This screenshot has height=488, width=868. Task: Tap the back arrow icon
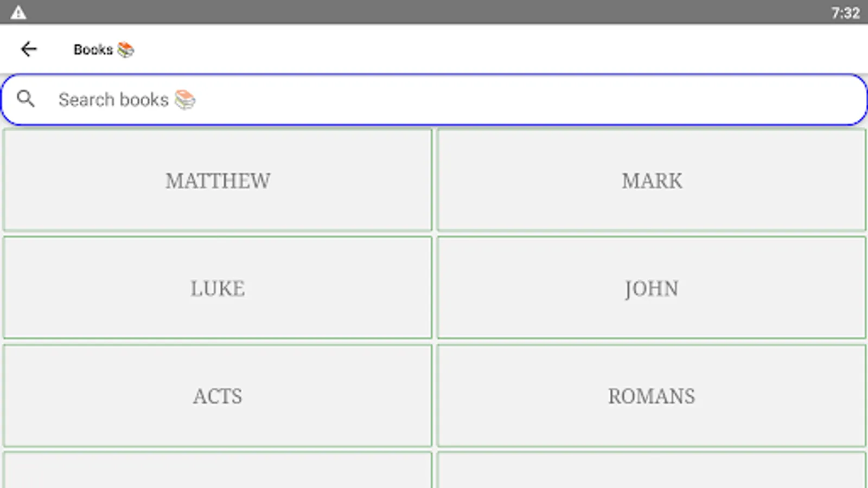29,49
